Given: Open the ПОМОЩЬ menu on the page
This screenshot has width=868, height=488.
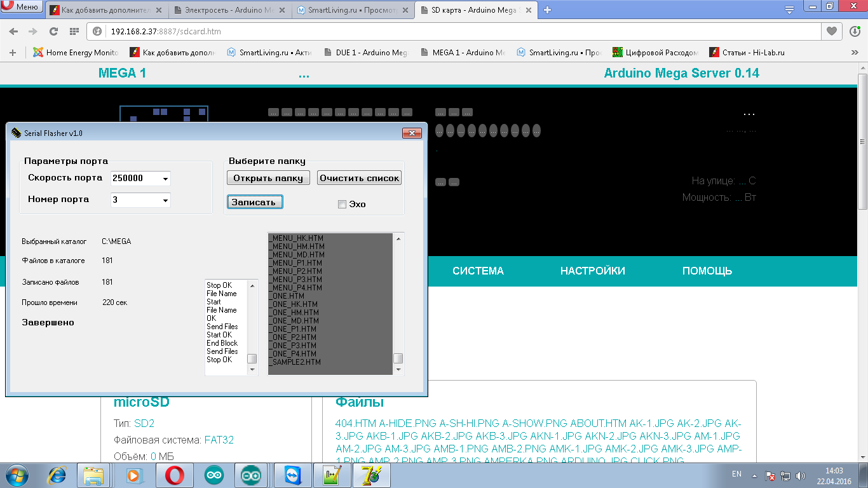Looking at the screenshot, I should point(707,271).
